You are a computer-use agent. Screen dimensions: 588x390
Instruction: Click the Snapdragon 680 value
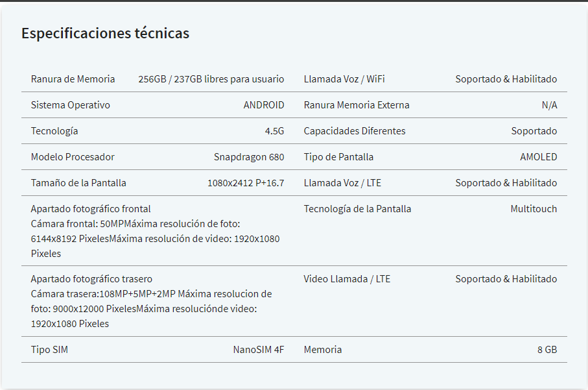[x=249, y=157]
